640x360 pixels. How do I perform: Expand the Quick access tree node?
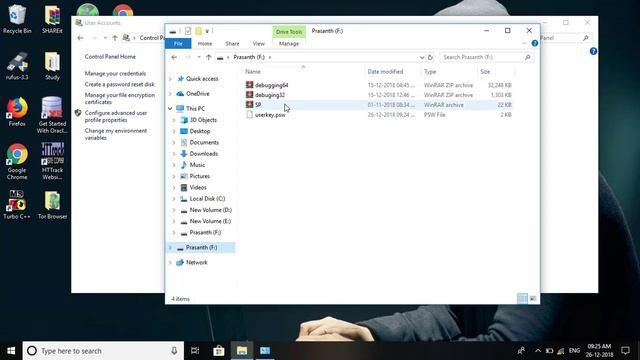click(x=170, y=79)
